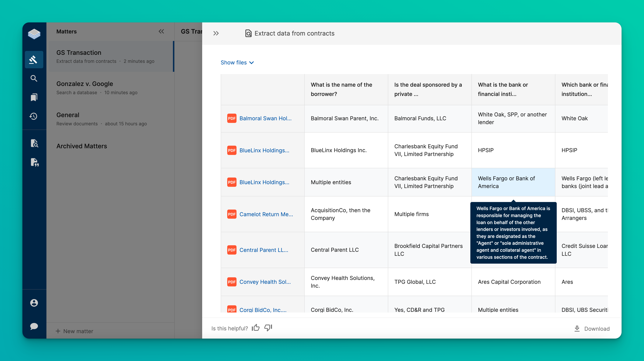Image resolution: width=644 pixels, height=361 pixels.
Task: Click New matter at panel bottom
Action: [x=74, y=331]
